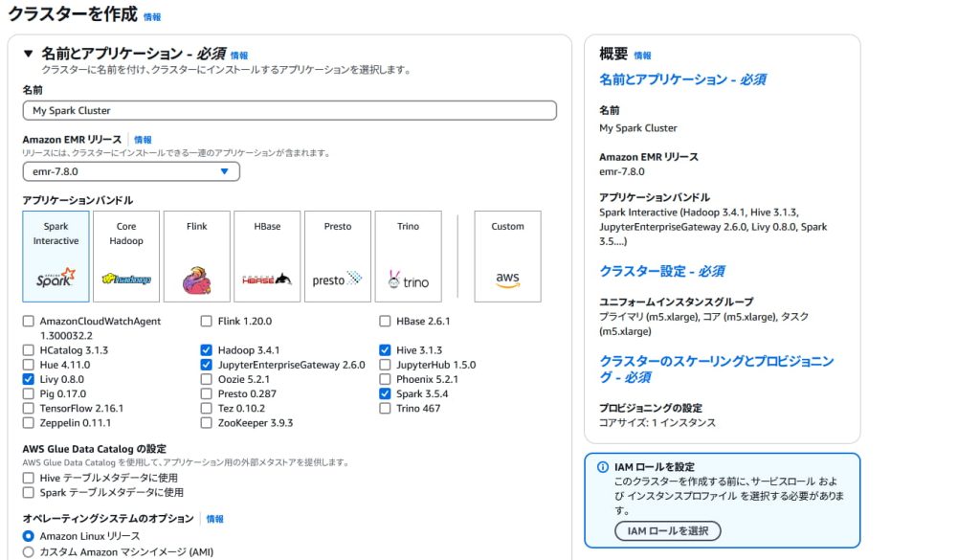The height and width of the screenshot is (560, 980).
Task: Tick the Phoenix 5.2.1 checkbox
Action: tap(385, 379)
